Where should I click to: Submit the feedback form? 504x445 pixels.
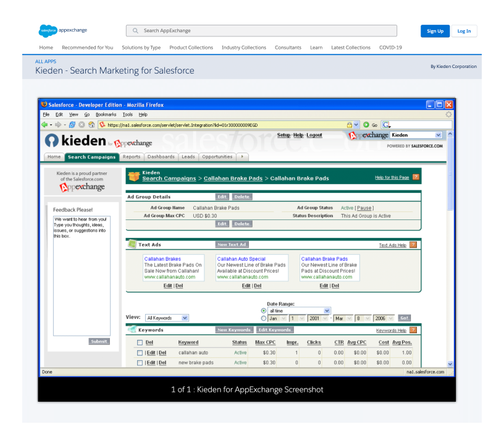click(x=99, y=341)
